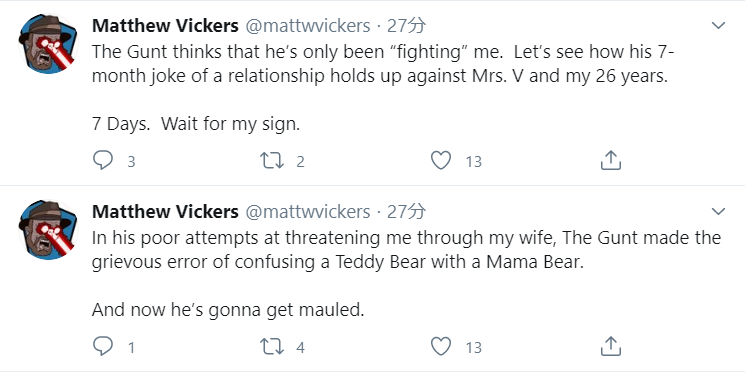Reply to the "7 Days. Wait for my sign" tweet
745x377 pixels.
pos(103,160)
